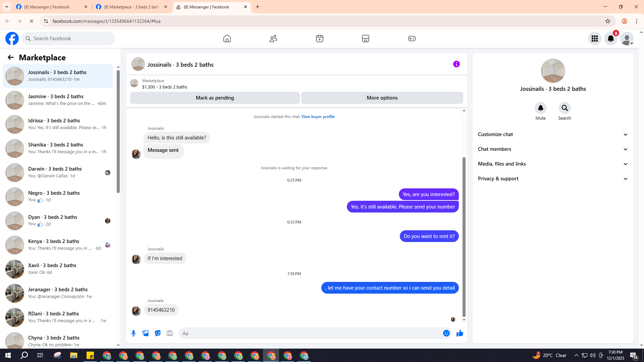Open Jeranager's conversation
Image resolution: width=644 pixels, height=362 pixels.
[x=58, y=293]
